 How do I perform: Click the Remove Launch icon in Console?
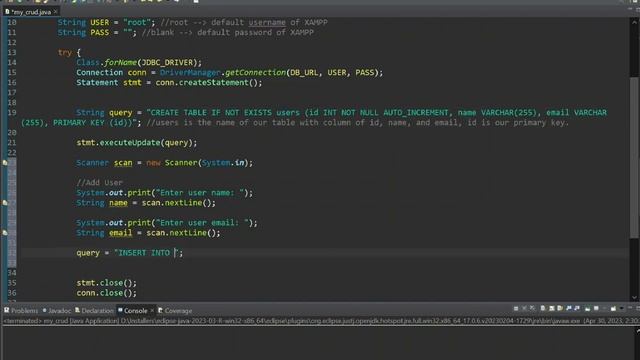524,308
